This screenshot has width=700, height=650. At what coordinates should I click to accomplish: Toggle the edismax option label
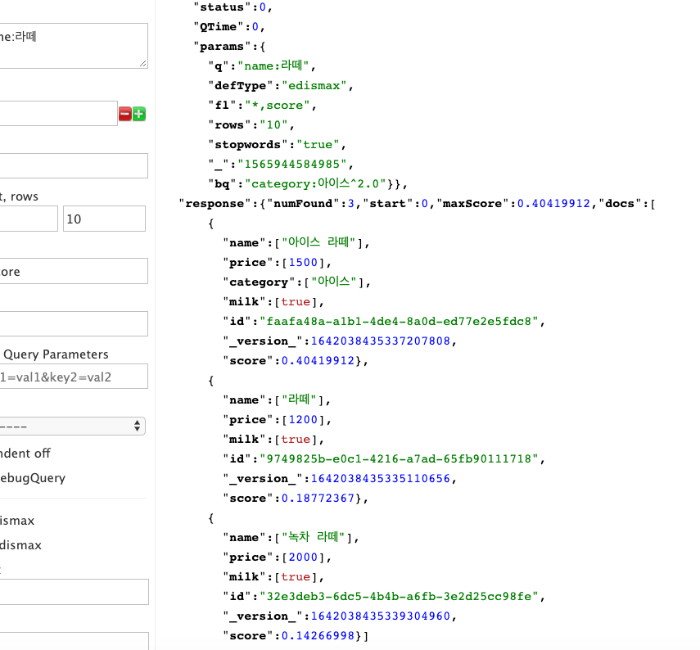pos(21,545)
